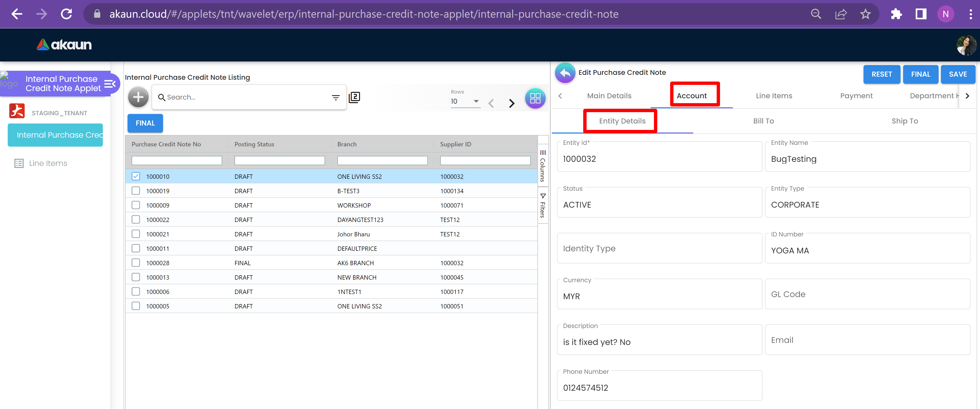Select checkbox for credit note 1000019
Screen dimensions: 980x409
tap(136, 191)
